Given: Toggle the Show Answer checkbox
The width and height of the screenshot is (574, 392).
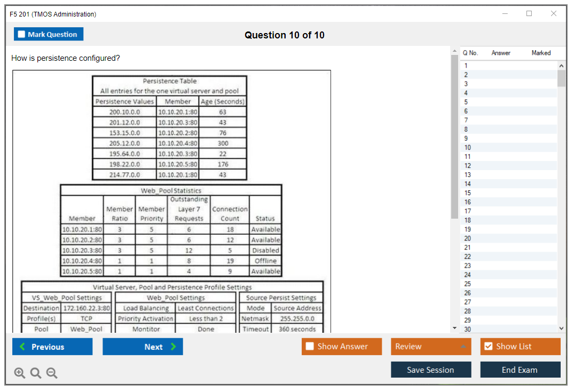Looking at the screenshot, I should click(x=310, y=347).
